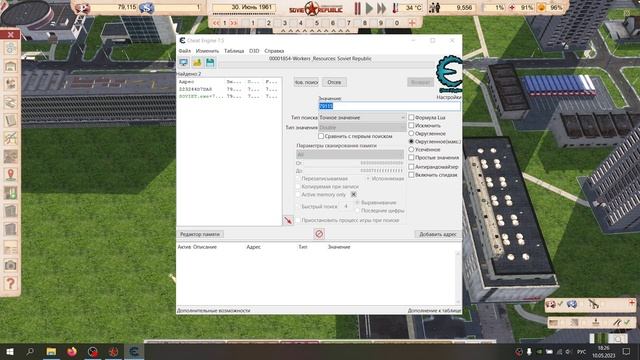Click the blue globe icon in bottom-right panel

coord(572,304)
